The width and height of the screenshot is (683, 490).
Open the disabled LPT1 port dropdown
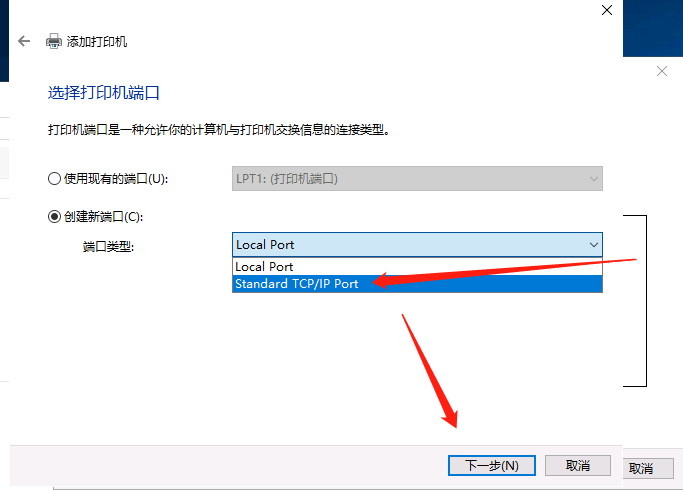[417, 179]
